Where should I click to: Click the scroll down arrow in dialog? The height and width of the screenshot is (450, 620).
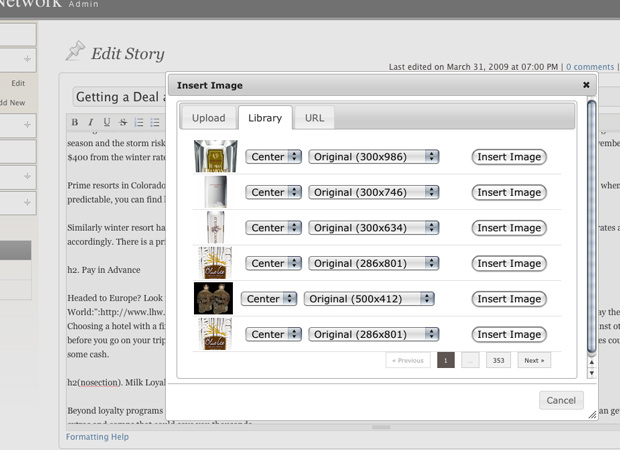point(592,373)
